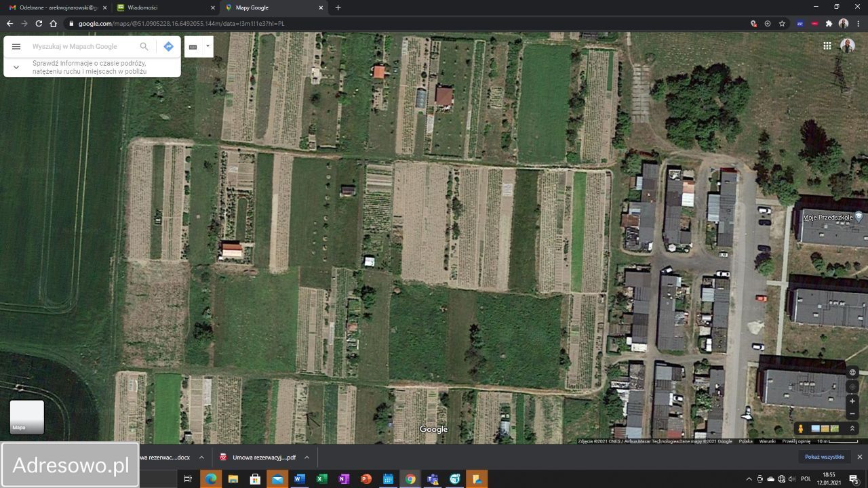Open the Google Maps hamburger menu
The image size is (868, 488).
point(16,47)
